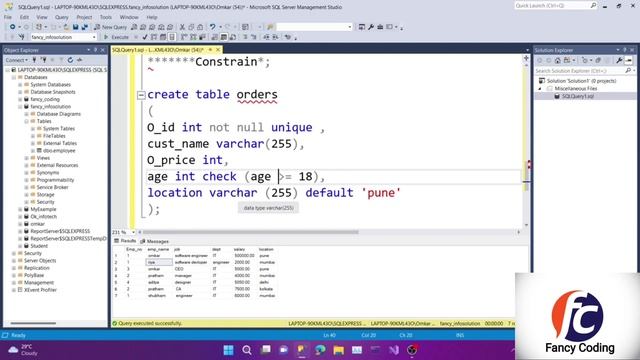Viewport: 640px width, 360px height.
Task: Click the Save All toolbar icon
Action: click(x=84, y=27)
